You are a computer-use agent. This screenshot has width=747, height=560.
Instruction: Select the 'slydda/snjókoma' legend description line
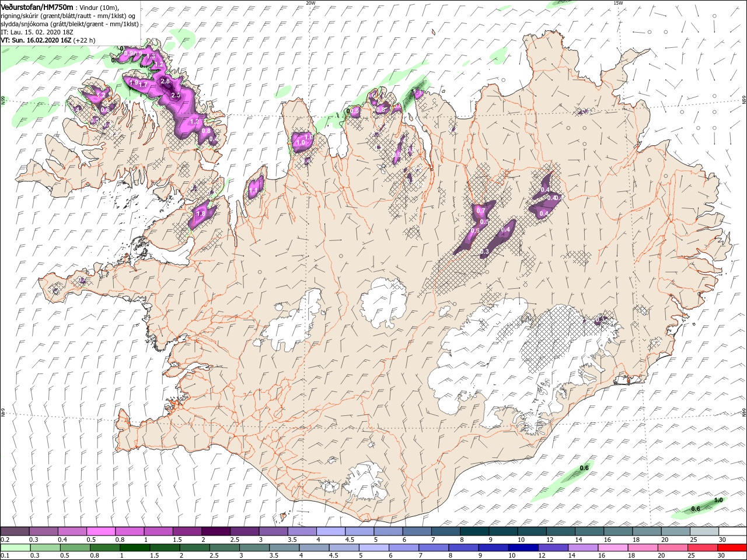pyautogui.click(x=69, y=24)
